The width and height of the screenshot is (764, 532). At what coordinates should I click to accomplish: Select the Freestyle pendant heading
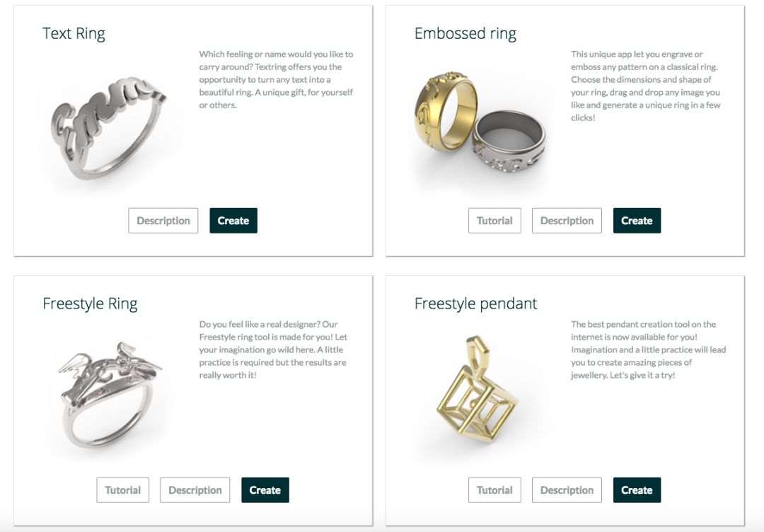(475, 303)
